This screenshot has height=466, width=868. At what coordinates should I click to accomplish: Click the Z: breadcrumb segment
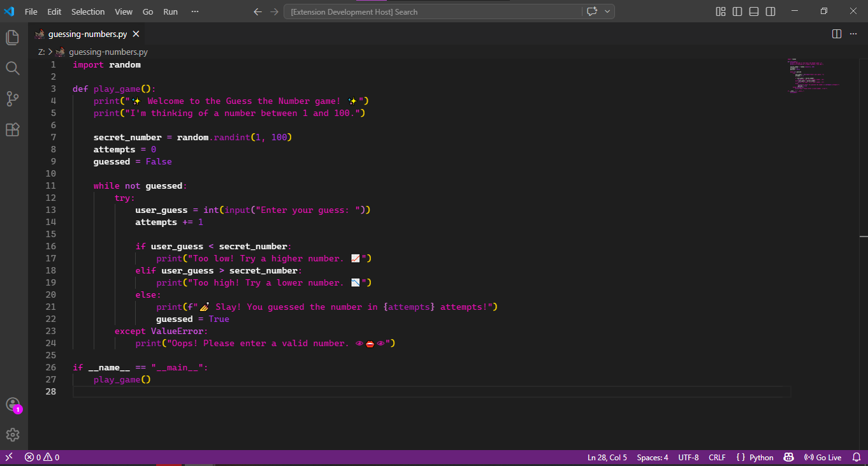click(x=41, y=52)
